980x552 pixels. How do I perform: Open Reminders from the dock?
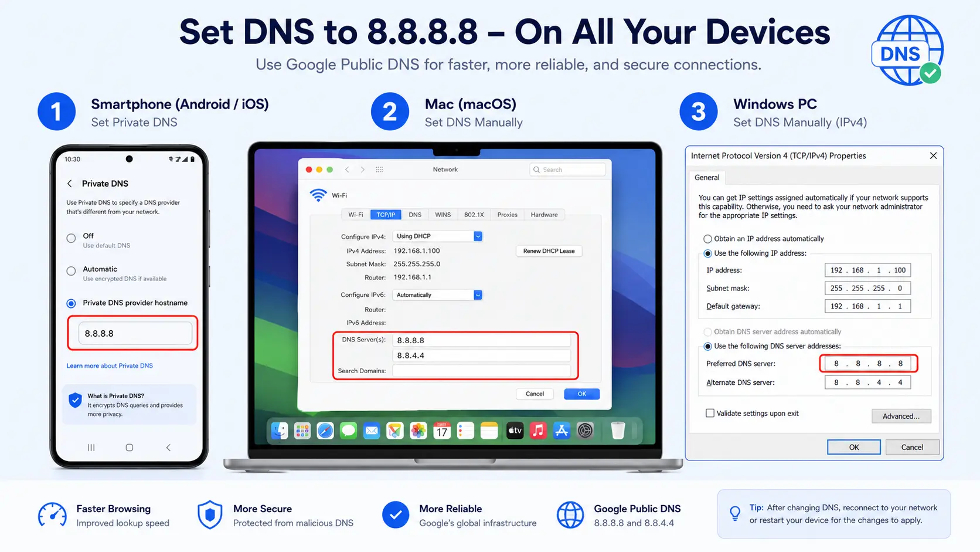click(465, 431)
